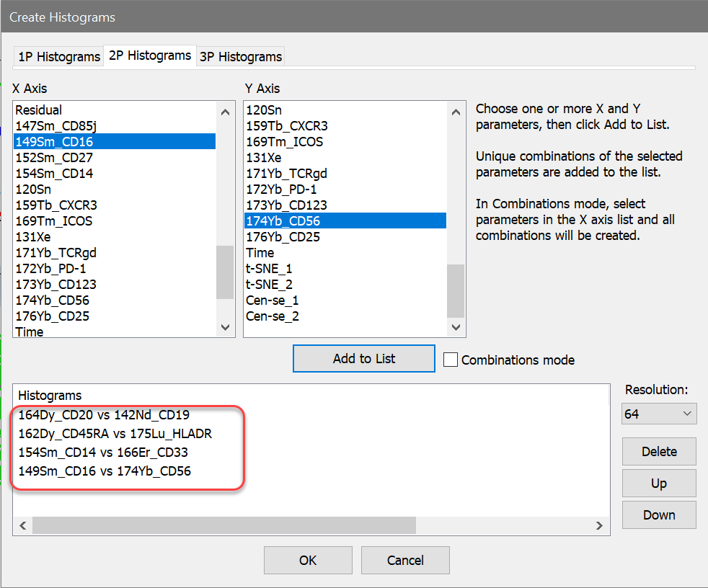Open the 3P Histograms tab

240,57
